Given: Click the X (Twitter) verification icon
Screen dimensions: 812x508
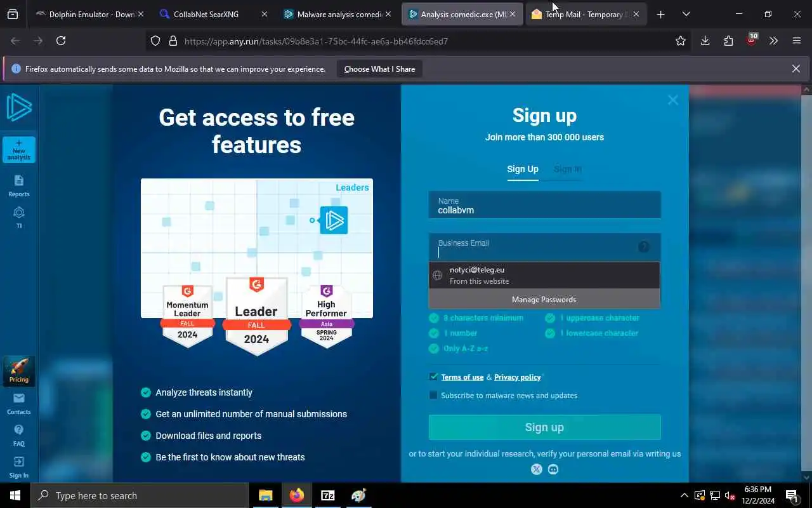Looking at the screenshot, I should coord(537,469).
